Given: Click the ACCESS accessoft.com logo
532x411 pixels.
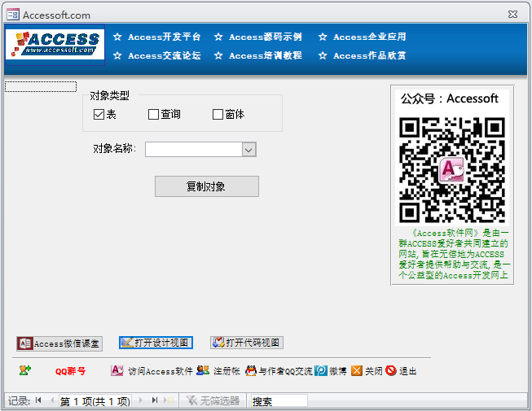Looking at the screenshot, I should [x=55, y=45].
